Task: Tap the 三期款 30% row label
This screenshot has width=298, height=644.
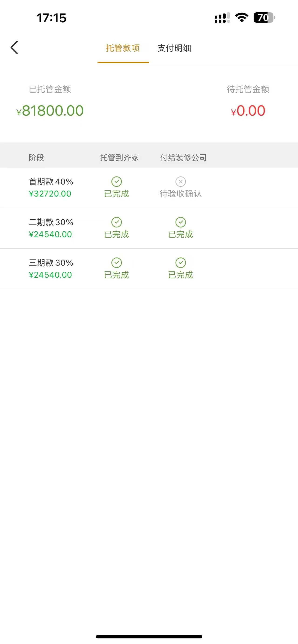Action: tap(51, 263)
